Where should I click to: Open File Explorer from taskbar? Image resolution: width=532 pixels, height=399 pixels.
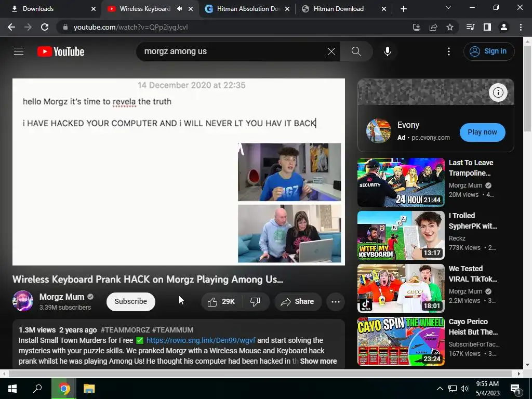point(89,389)
